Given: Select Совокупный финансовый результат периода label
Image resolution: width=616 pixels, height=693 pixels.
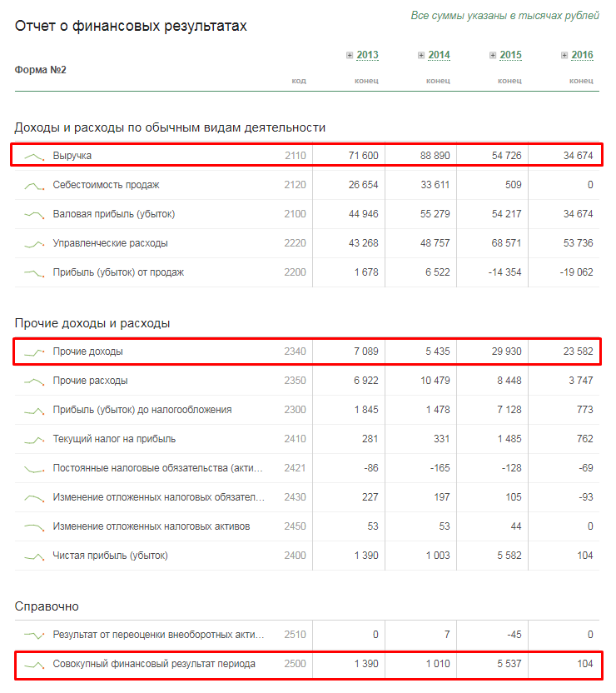Looking at the screenshot, I should [154, 664].
